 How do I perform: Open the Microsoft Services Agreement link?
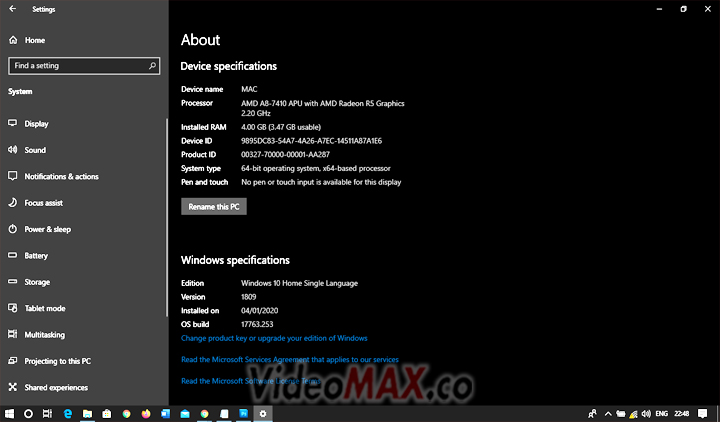point(290,359)
